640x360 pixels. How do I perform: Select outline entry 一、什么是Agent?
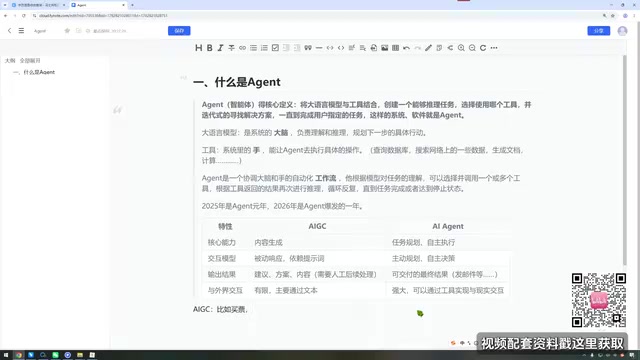[x=34, y=72]
